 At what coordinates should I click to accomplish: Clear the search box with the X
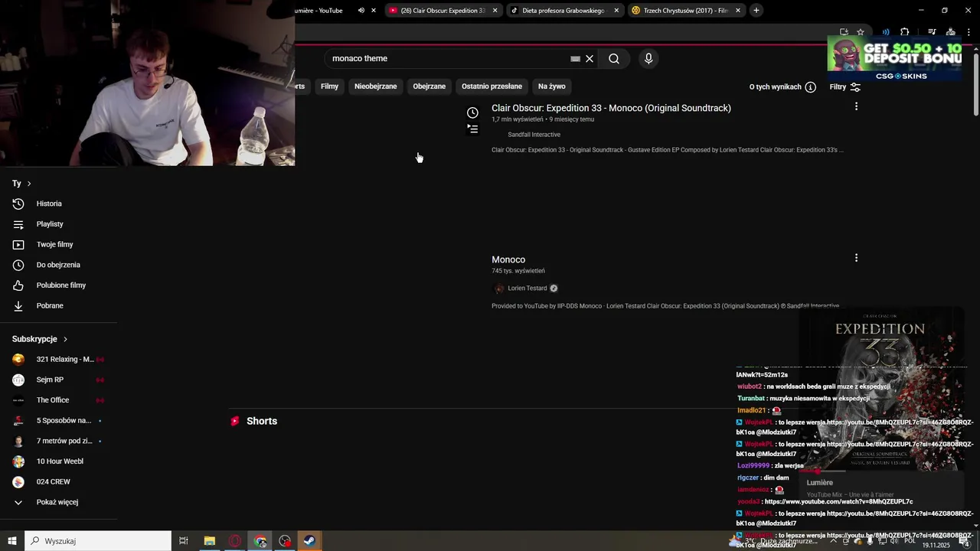tap(590, 59)
